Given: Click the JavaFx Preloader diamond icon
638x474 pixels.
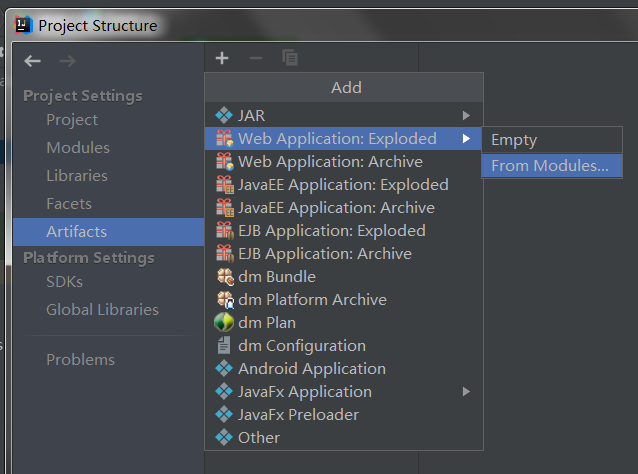Looking at the screenshot, I should (x=224, y=415).
